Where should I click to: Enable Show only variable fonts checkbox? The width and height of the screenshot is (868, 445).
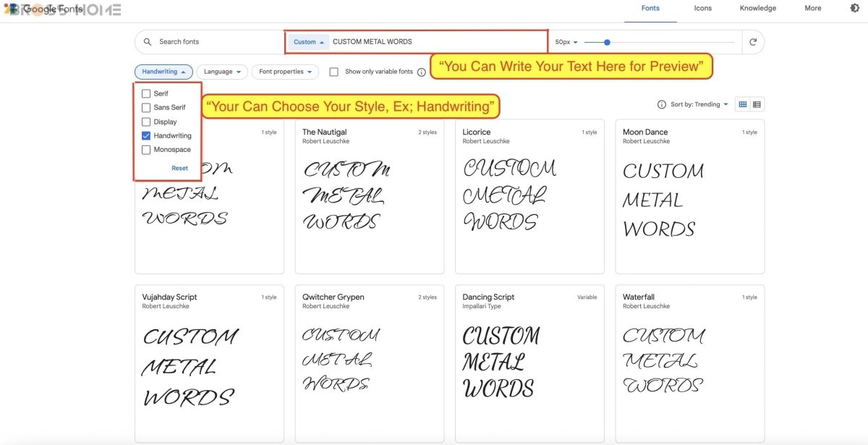[333, 72]
